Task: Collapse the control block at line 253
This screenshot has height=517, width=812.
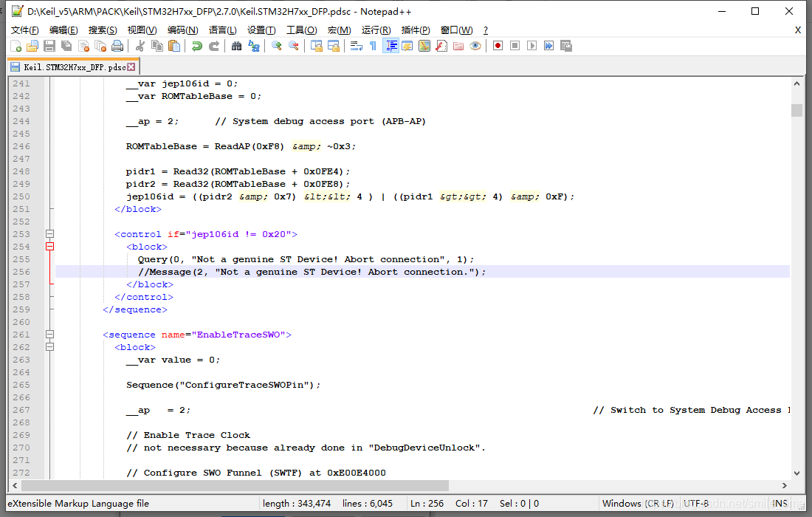Action: (x=49, y=233)
